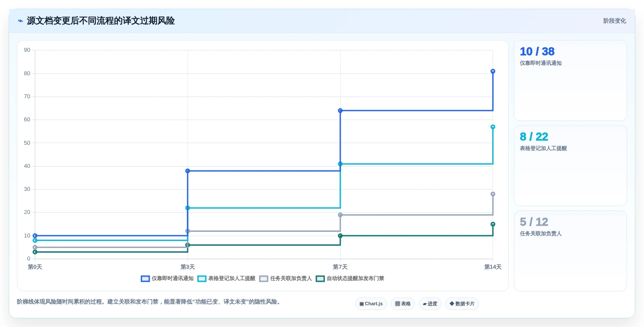This screenshot has width=644, height=327.
Task: Click the 仅靠即时通讯通知 card caption
Action: point(541,63)
